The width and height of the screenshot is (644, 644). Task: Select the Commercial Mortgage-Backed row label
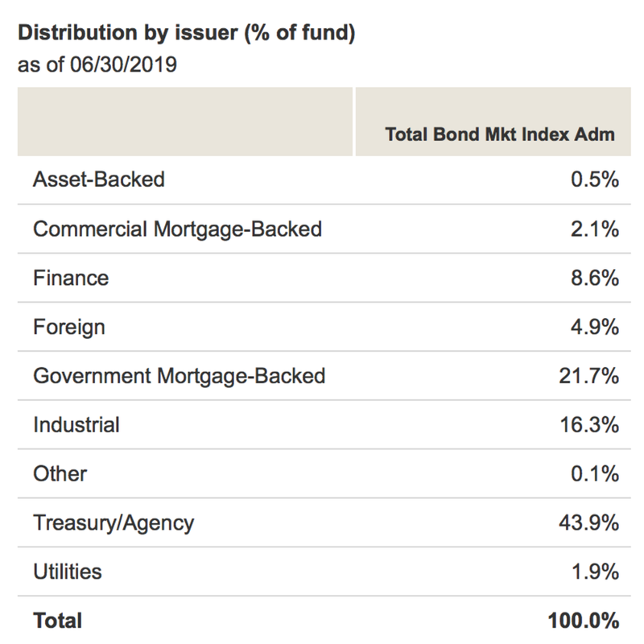177,229
